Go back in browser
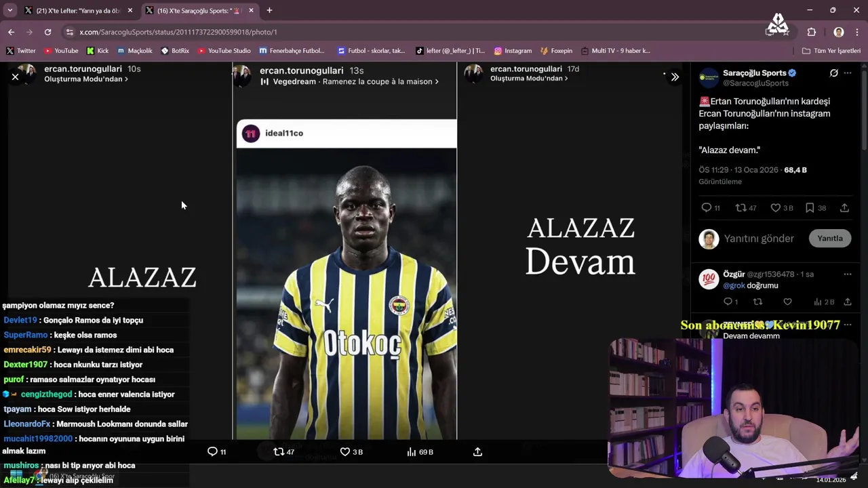Screen dimensions: 868x488 click(x=11, y=32)
